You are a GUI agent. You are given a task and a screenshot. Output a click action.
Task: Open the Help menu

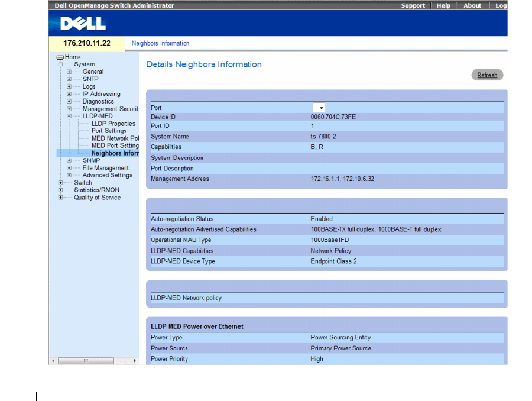pos(443,5)
